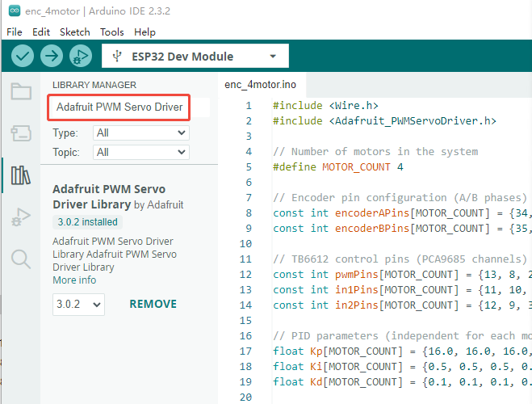532x404 pixels.
Task: Open the Search magnifier sidebar icon
Action: click(21, 259)
